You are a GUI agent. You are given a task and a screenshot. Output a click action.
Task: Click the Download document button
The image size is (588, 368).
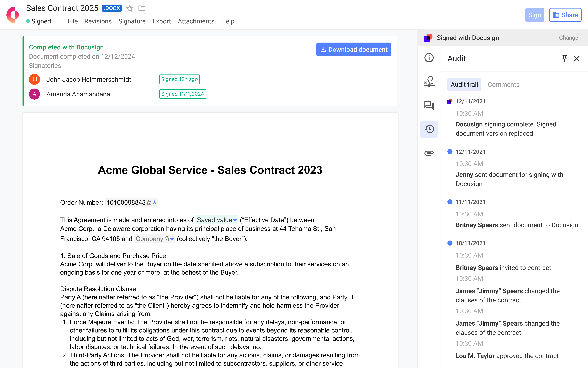pos(353,49)
